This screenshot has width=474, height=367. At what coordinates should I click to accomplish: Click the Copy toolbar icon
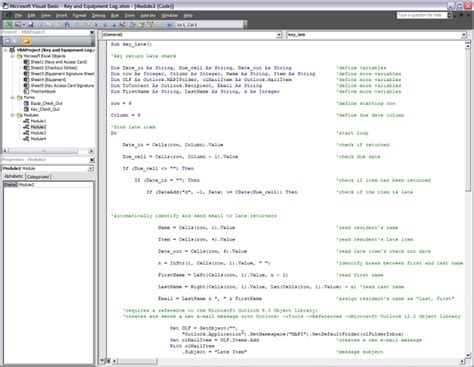click(x=49, y=25)
